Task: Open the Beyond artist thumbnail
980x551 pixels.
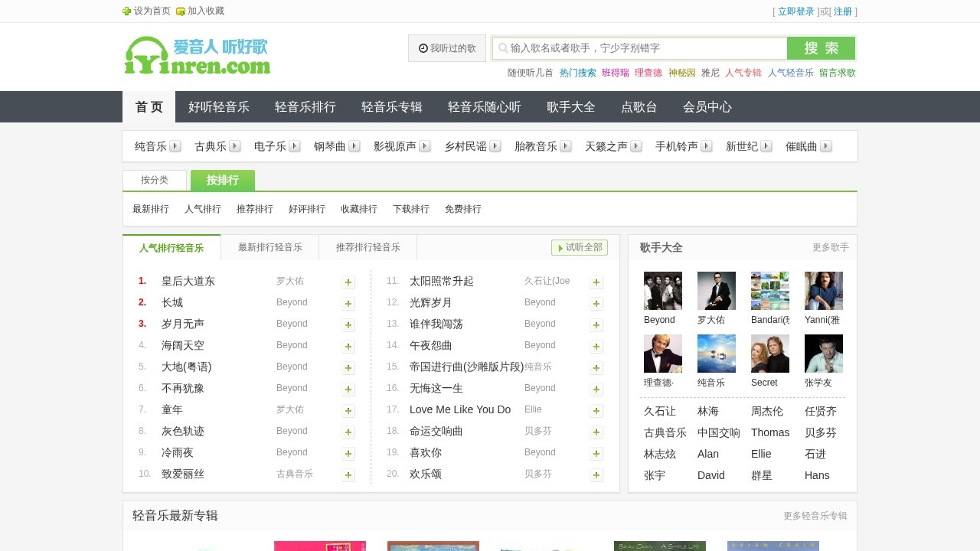Action: coord(662,291)
